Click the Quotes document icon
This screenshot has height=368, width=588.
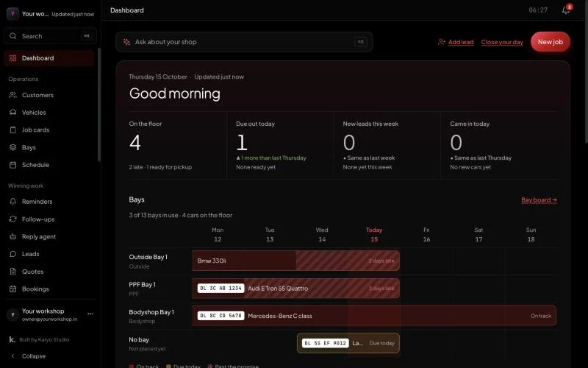click(x=12, y=272)
